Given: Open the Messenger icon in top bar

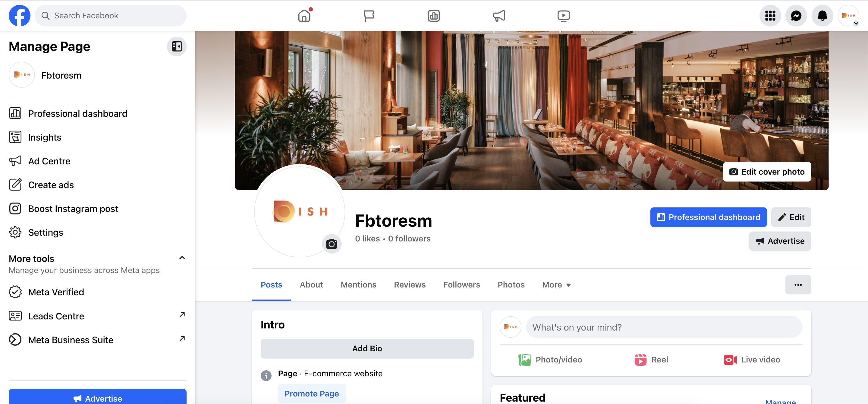Looking at the screenshot, I should 796,16.
